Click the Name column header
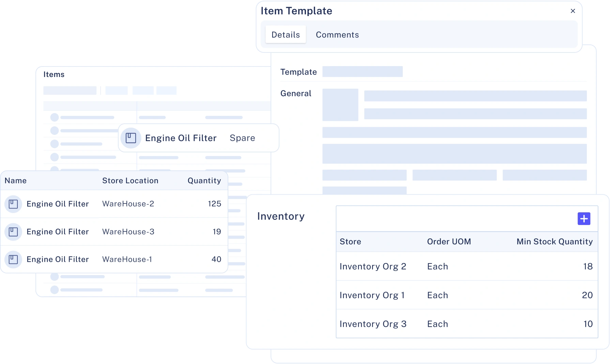Image resolution: width=610 pixels, height=364 pixels. [x=16, y=181]
